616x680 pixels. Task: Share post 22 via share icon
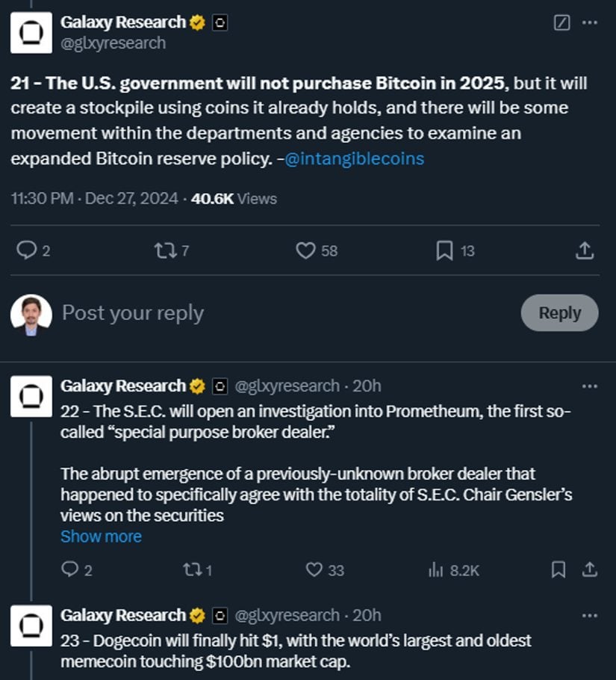coord(589,570)
